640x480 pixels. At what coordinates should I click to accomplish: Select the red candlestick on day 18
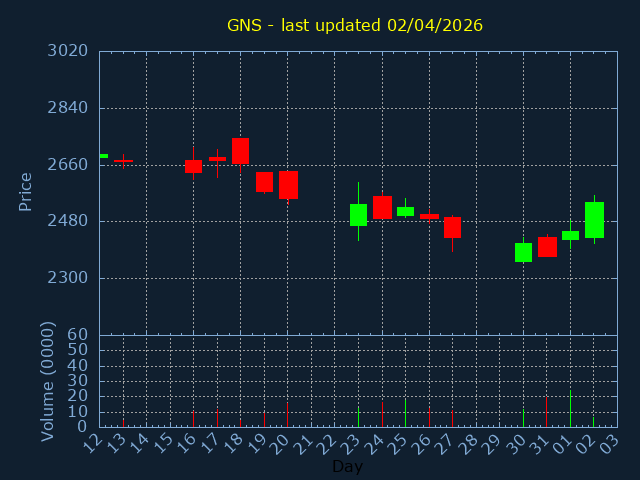click(x=240, y=150)
